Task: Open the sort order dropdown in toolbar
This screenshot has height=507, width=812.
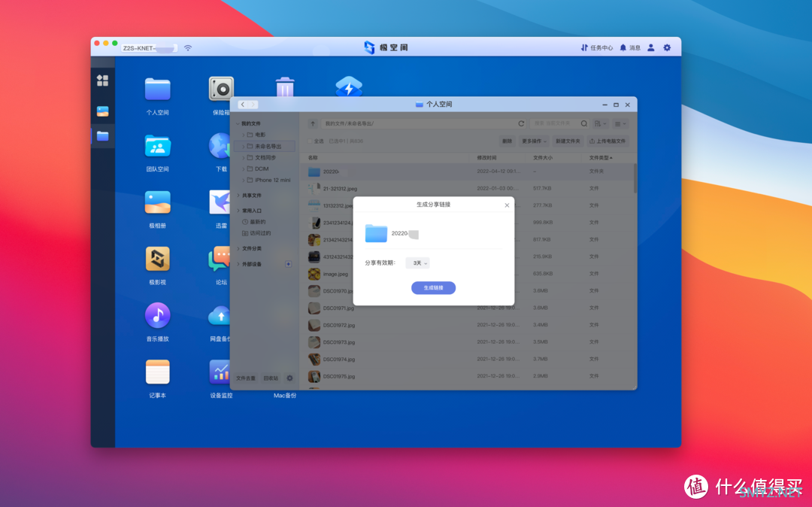Action: click(601, 124)
